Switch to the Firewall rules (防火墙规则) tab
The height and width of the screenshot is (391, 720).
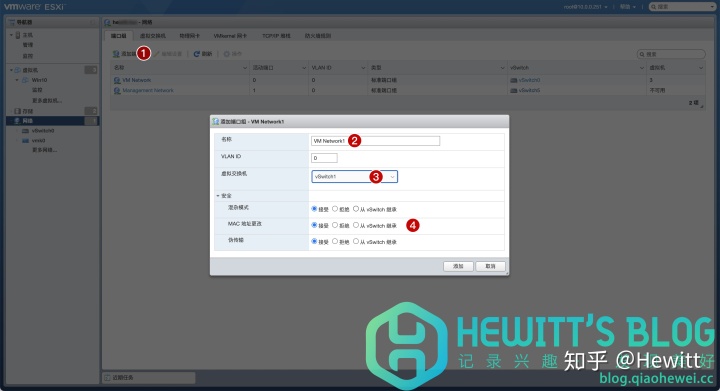318,36
